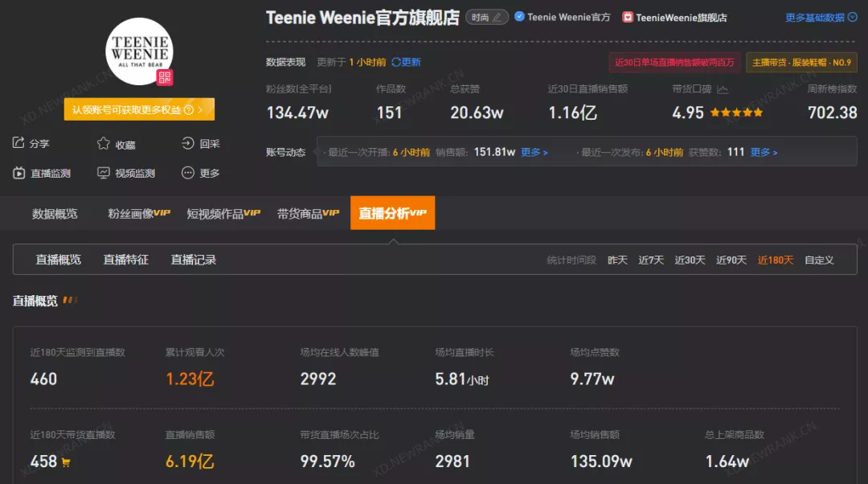Click the QR code badge on avatar
The width and height of the screenshot is (868, 484).
click(x=165, y=77)
